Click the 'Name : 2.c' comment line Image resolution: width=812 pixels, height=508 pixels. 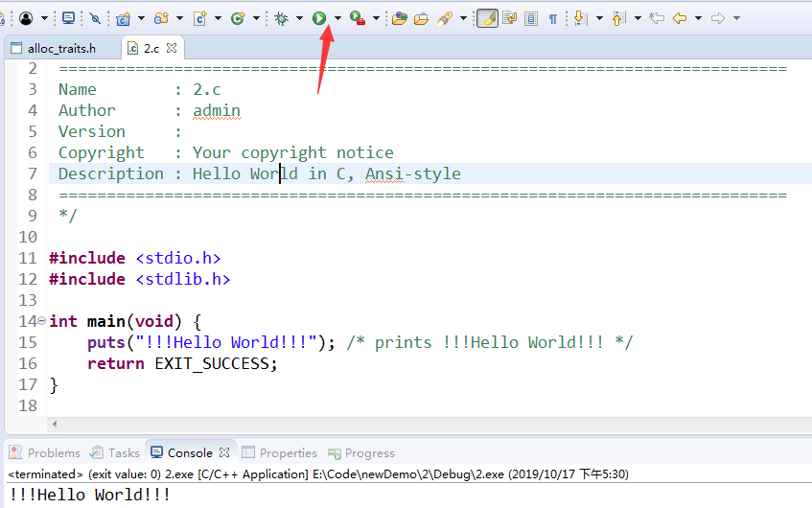coord(140,89)
